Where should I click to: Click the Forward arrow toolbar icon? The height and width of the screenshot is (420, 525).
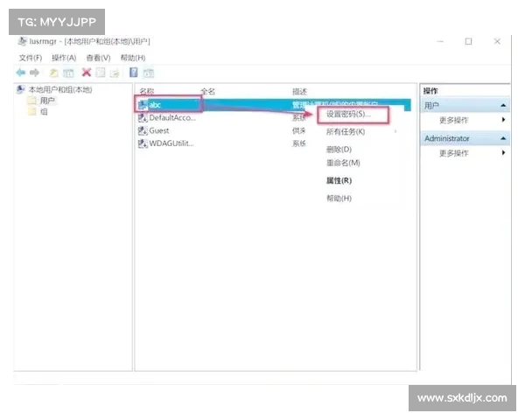click(35, 73)
